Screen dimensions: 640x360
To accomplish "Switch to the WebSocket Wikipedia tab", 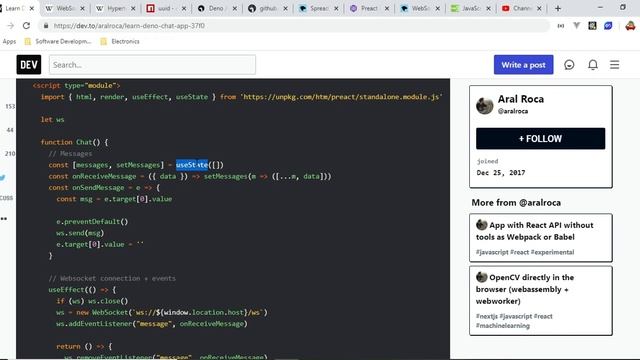I will [64, 8].
